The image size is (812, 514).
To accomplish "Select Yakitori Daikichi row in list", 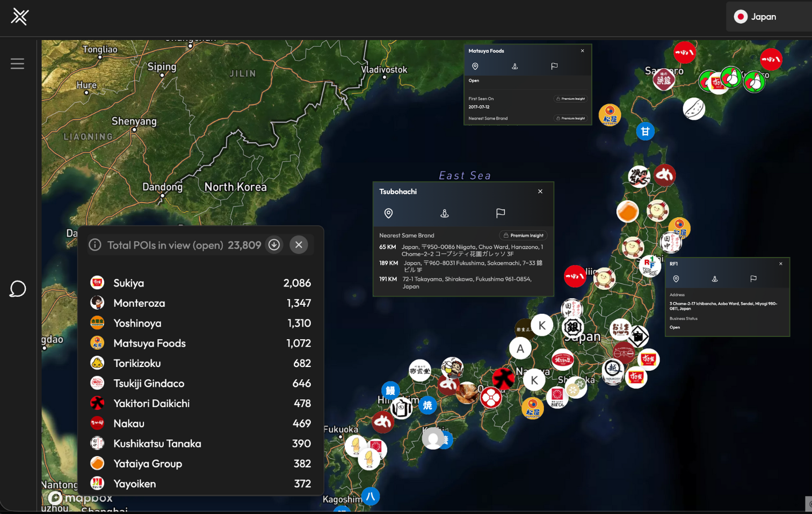I will coord(200,403).
